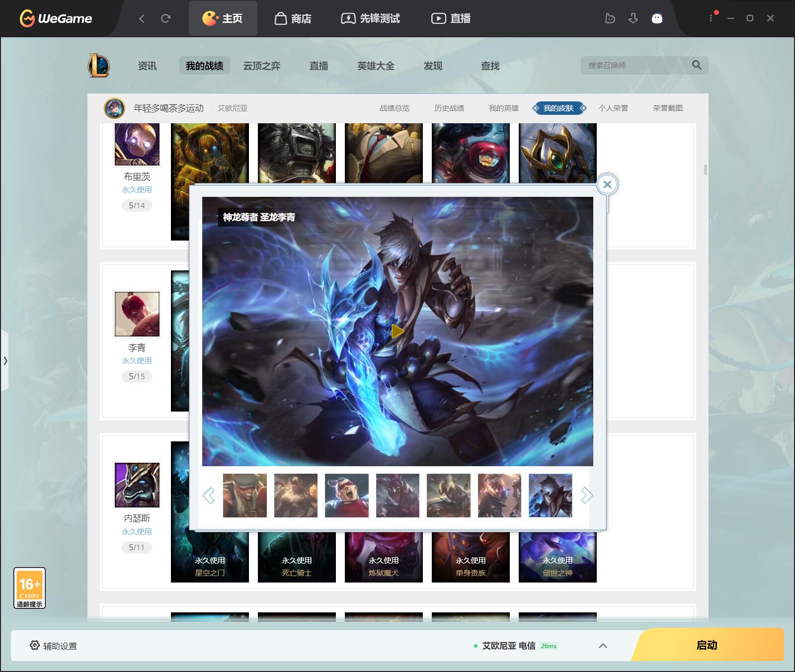Switch to 历史战绩 sub-tab
Image resolution: width=795 pixels, height=672 pixels.
(449, 108)
